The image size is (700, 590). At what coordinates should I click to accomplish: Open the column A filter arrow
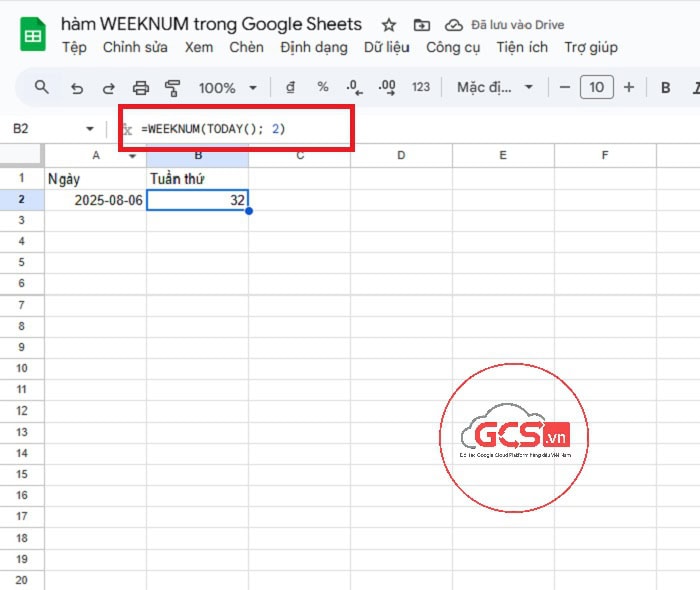click(132, 156)
